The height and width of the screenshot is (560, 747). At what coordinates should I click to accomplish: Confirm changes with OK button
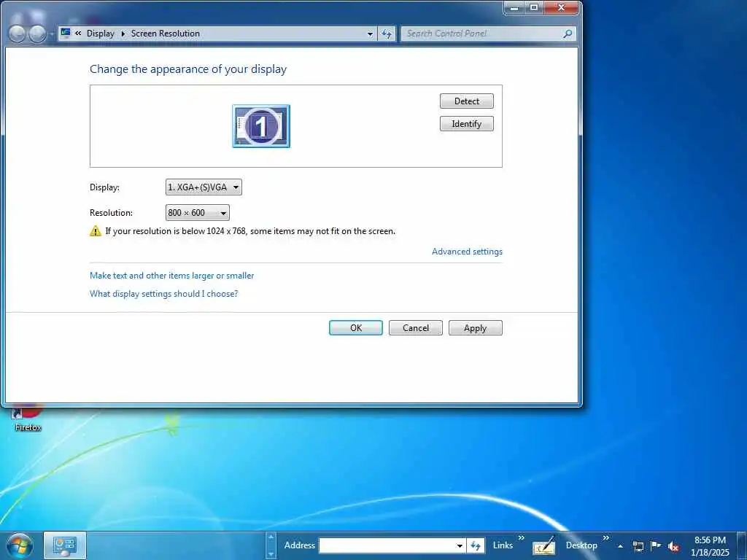pyautogui.click(x=356, y=327)
